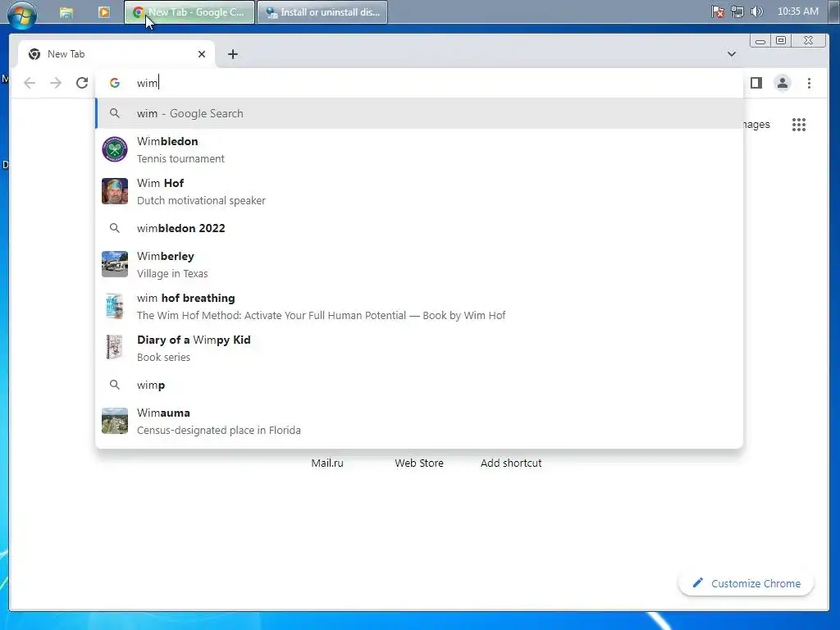The width and height of the screenshot is (840, 630).
Task: Click the Wimbledon logo thumbnail
Action: (x=115, y=149)
